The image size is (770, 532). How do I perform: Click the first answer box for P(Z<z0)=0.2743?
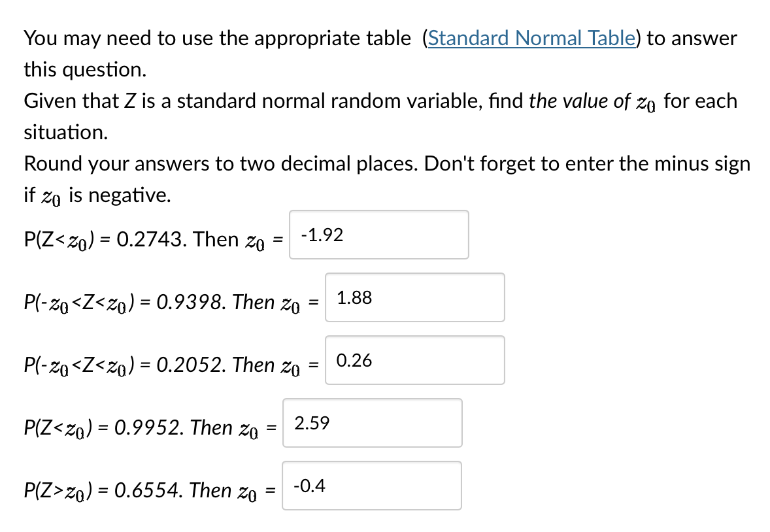click(378, 235)
